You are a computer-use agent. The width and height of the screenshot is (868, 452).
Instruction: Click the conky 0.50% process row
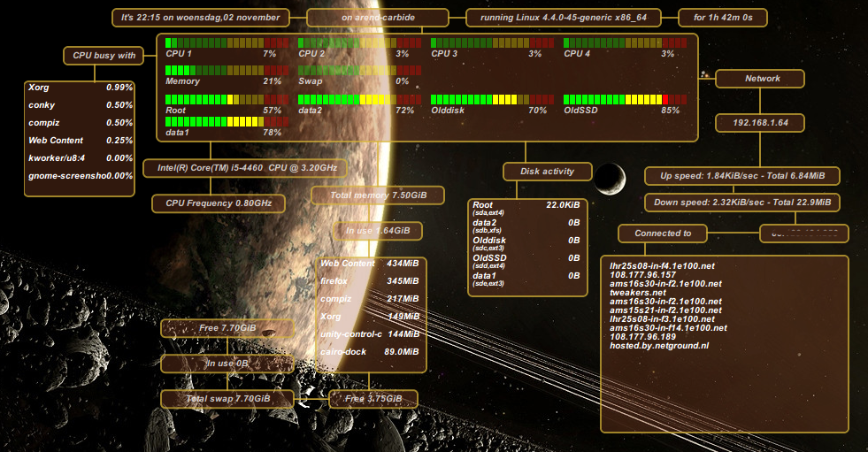pyautogui.click(x=81, y=105)
